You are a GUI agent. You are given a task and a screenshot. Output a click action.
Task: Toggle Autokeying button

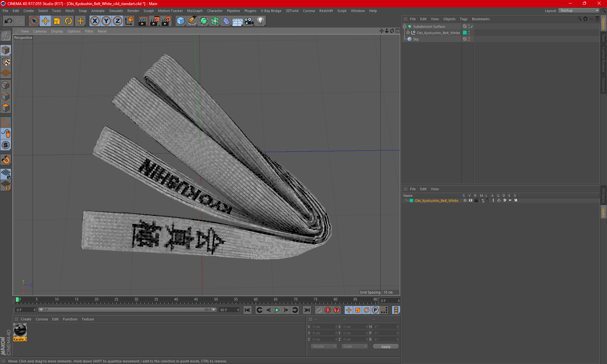click(328, 310)
